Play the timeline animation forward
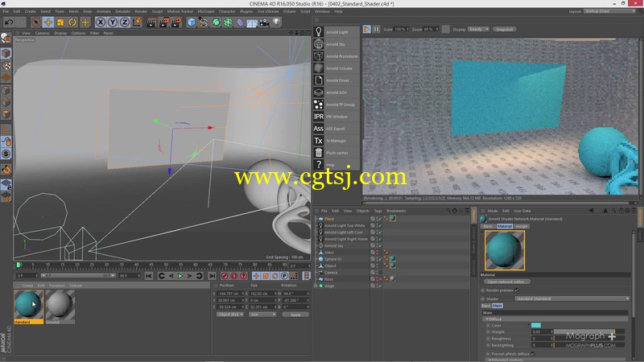 (x=180, y=276)
